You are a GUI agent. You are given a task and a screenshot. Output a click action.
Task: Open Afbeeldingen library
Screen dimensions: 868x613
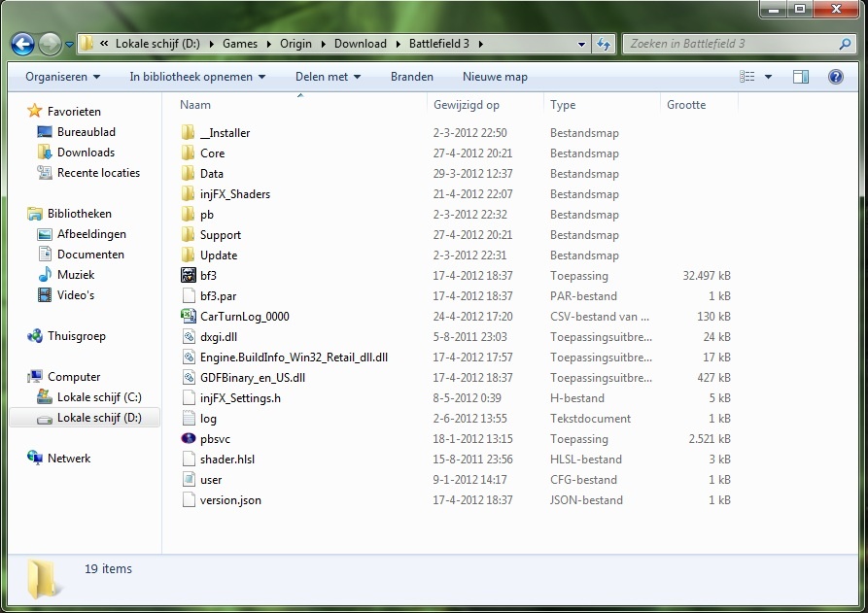point(91,234)
